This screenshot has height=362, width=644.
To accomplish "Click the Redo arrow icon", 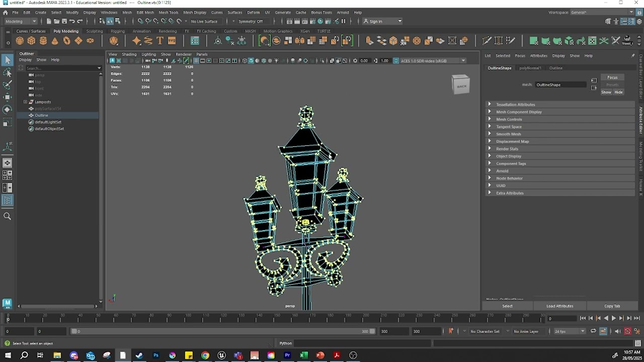I will 79,21.
